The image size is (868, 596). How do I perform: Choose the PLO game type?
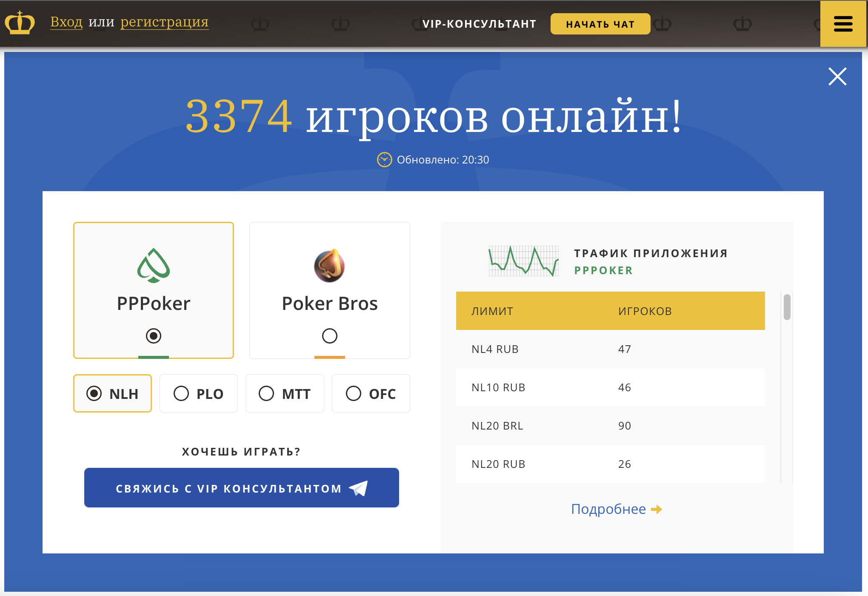click(x=199, y=393)
